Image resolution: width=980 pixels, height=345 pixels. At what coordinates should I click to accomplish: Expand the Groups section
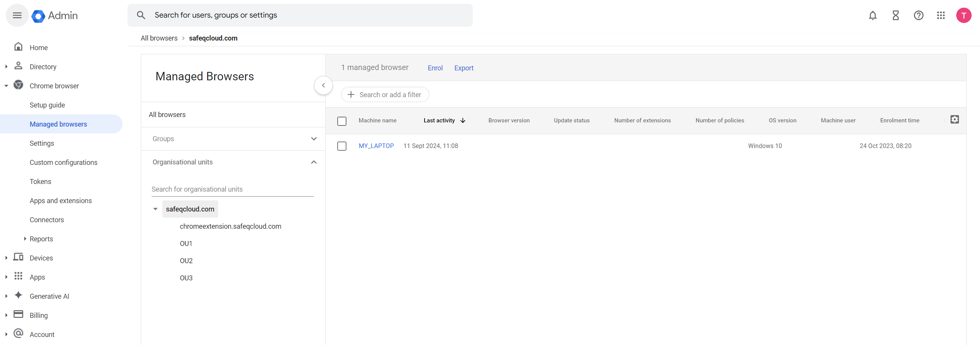point(314,139)
